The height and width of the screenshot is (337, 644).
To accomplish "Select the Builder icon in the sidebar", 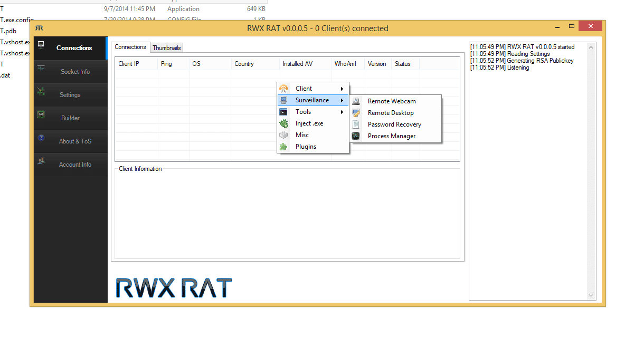I will coord(41,114).
